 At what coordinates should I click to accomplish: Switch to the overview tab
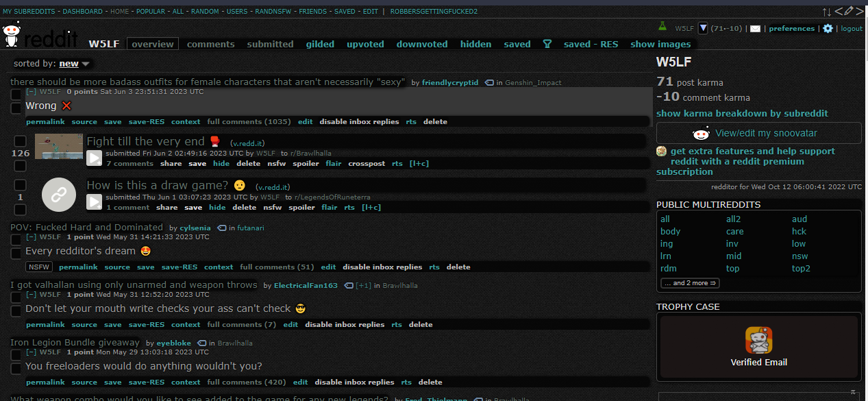tap(153, 44)
